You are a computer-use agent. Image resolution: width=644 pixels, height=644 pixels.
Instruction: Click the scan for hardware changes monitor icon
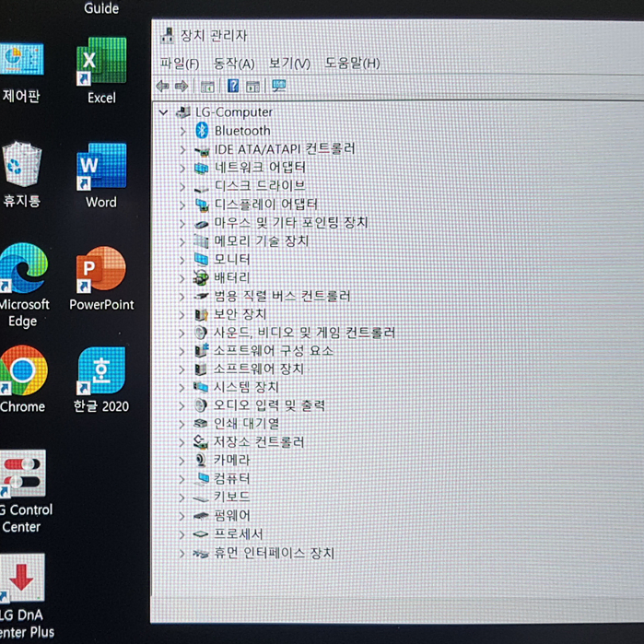[278, 86]
